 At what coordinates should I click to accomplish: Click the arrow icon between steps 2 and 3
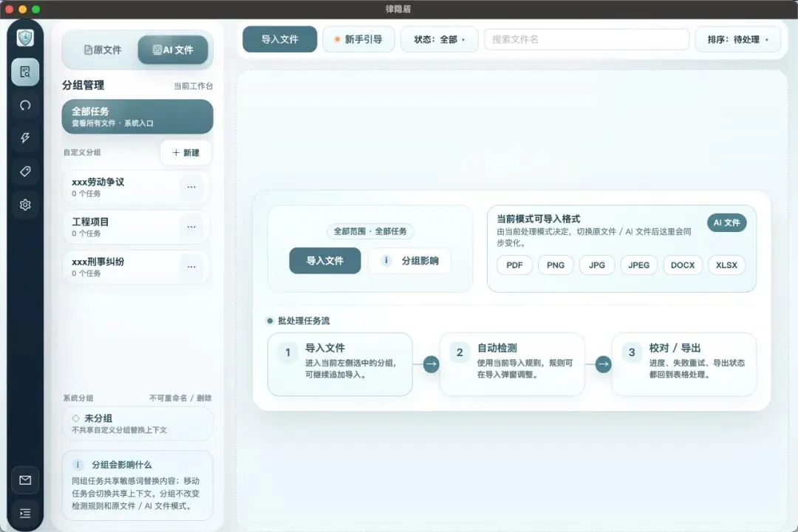click(x=603, y=364)
